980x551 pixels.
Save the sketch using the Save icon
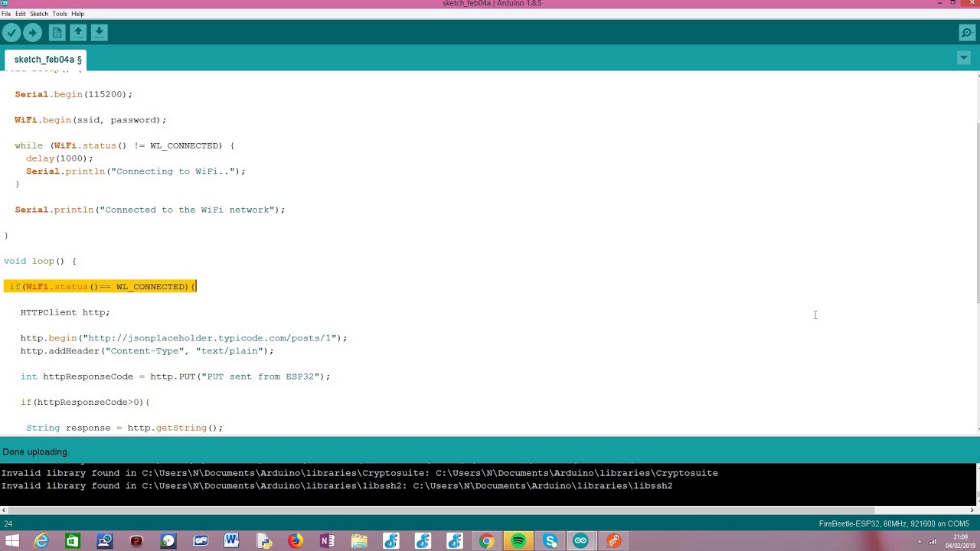pyautogui.click(x=99, y=32)
